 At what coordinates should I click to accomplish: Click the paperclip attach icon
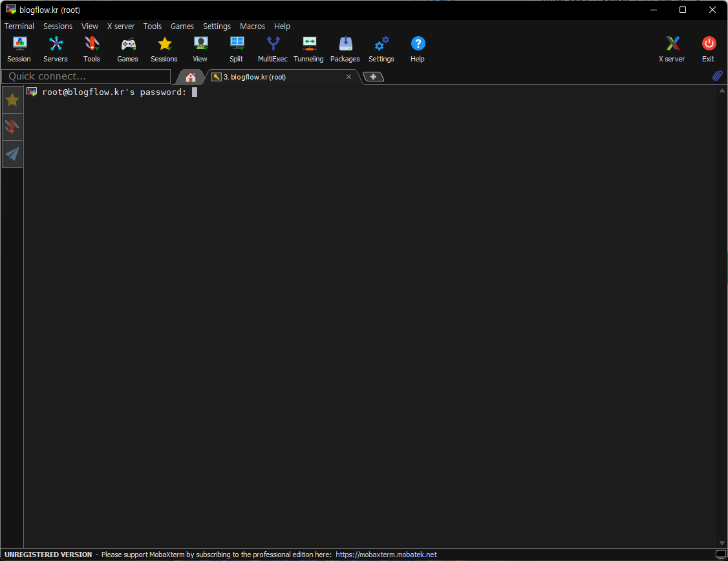click(717, 76)
